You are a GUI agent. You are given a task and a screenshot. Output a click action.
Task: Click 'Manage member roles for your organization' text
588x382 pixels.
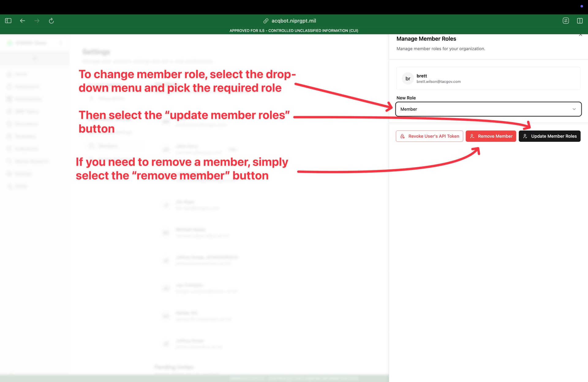coord(441,49)
